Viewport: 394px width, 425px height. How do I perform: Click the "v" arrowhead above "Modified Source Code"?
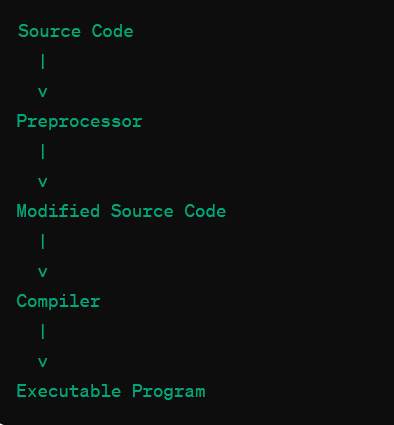click(43, 182)
